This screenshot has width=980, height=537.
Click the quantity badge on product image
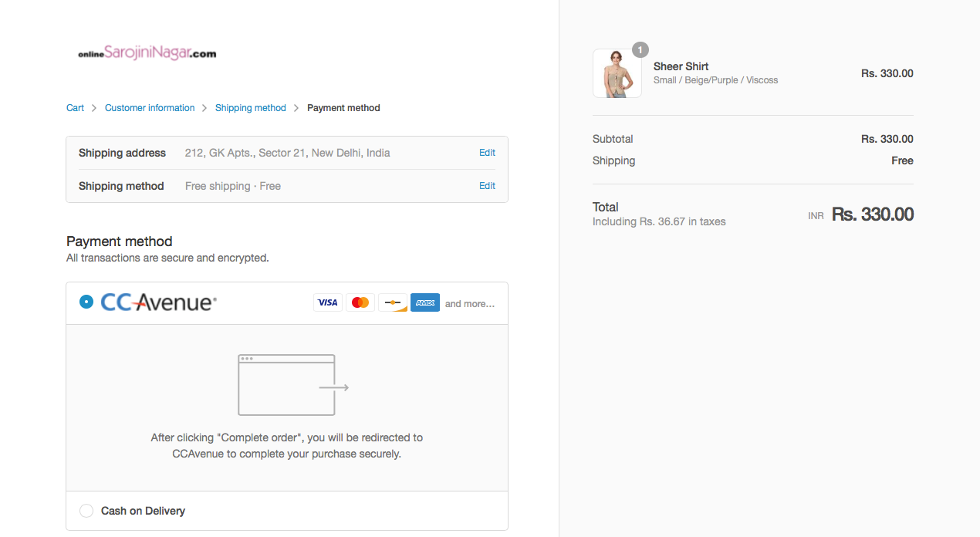640,50
